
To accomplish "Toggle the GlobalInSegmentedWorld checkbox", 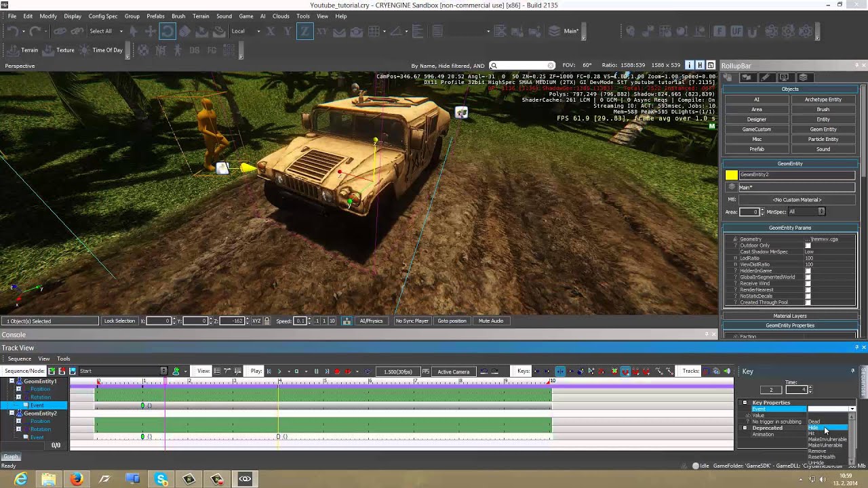I will (808, 277).
